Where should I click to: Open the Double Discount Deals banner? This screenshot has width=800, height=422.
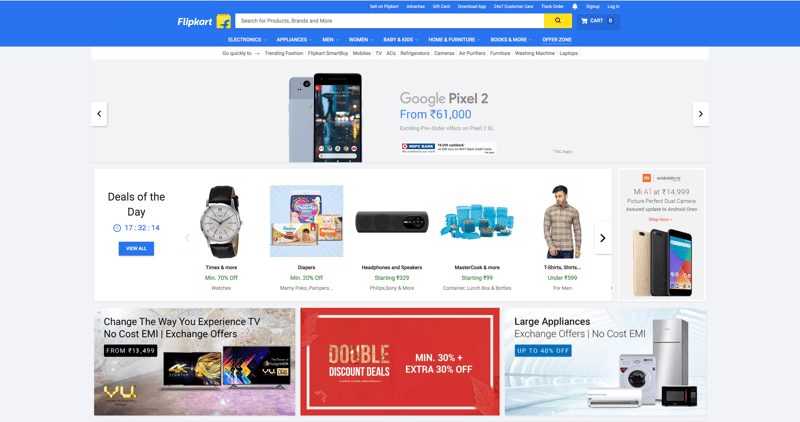400,361
